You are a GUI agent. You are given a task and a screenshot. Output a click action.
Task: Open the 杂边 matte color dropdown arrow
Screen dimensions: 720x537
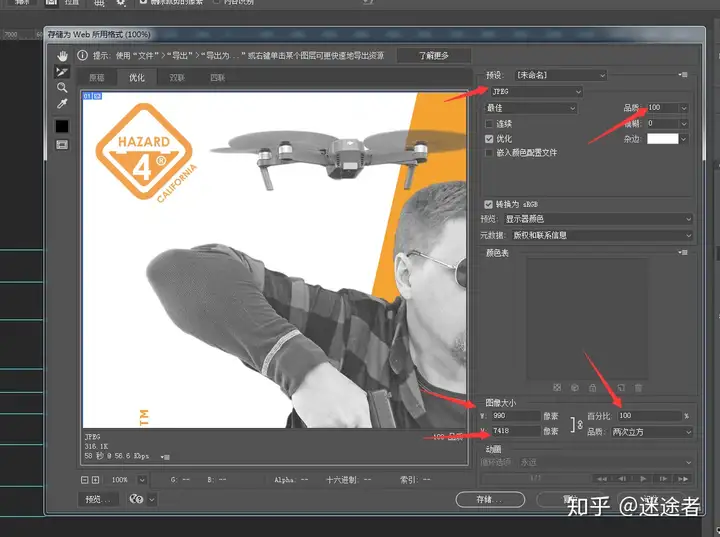(684, 139)
